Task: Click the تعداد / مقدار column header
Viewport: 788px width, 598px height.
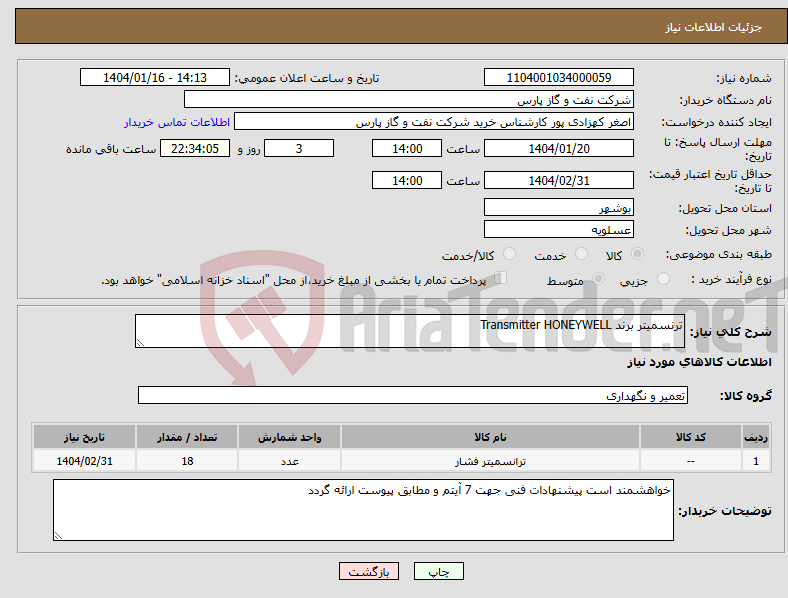Action: pyautogui.click(x=187, y=437)
